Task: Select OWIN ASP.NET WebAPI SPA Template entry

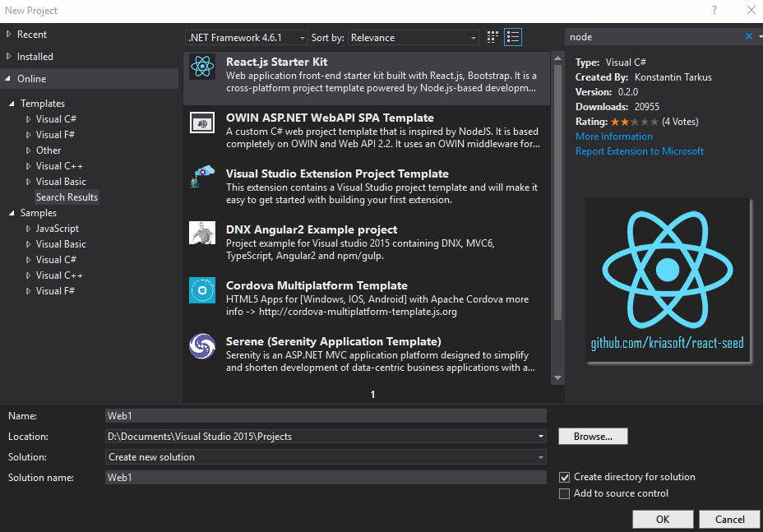Action: [367, 132]
